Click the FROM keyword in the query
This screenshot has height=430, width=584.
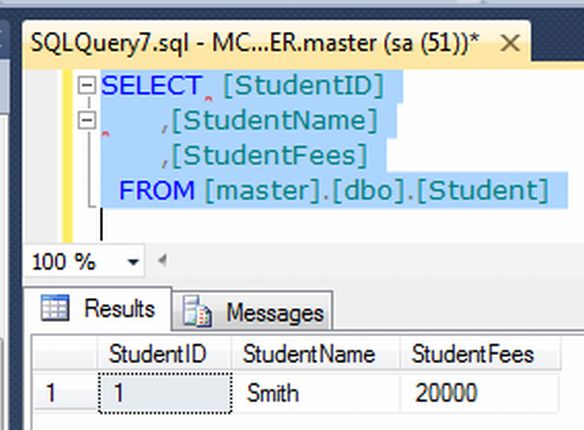click(x=157, y=190)
